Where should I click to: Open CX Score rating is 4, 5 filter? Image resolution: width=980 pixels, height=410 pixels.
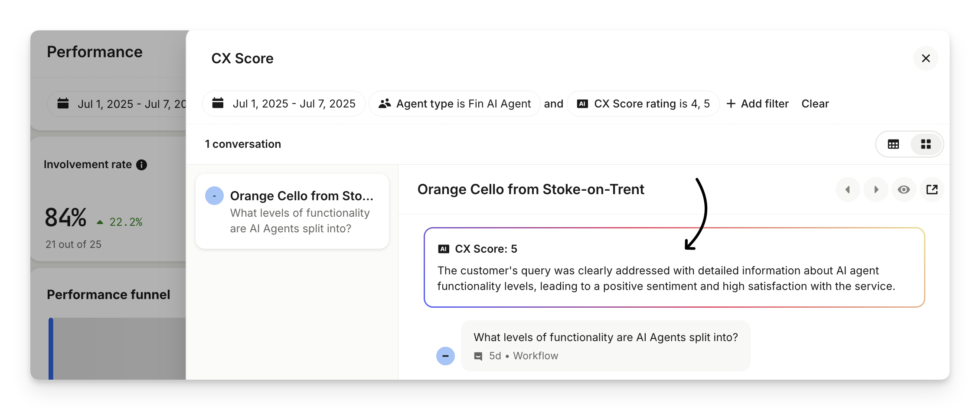click(x=643, y=104)
